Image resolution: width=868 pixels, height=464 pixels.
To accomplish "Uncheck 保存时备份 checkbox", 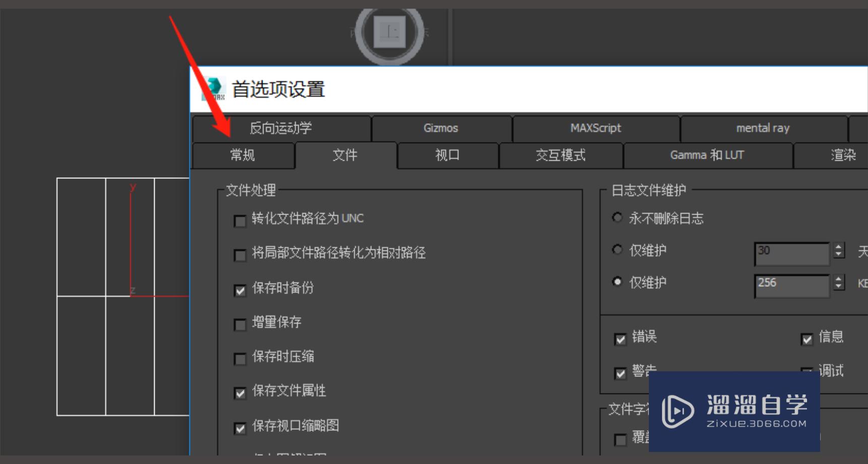I will tap(240, 290).
